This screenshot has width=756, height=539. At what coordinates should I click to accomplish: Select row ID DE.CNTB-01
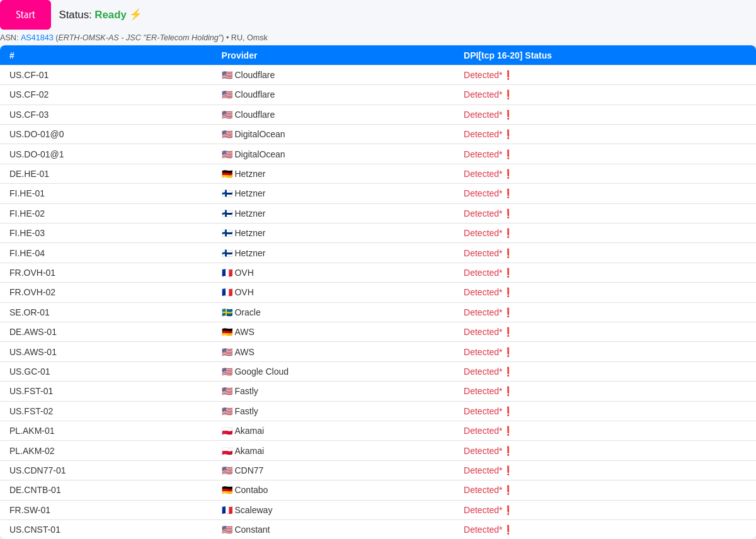[35, 490]
